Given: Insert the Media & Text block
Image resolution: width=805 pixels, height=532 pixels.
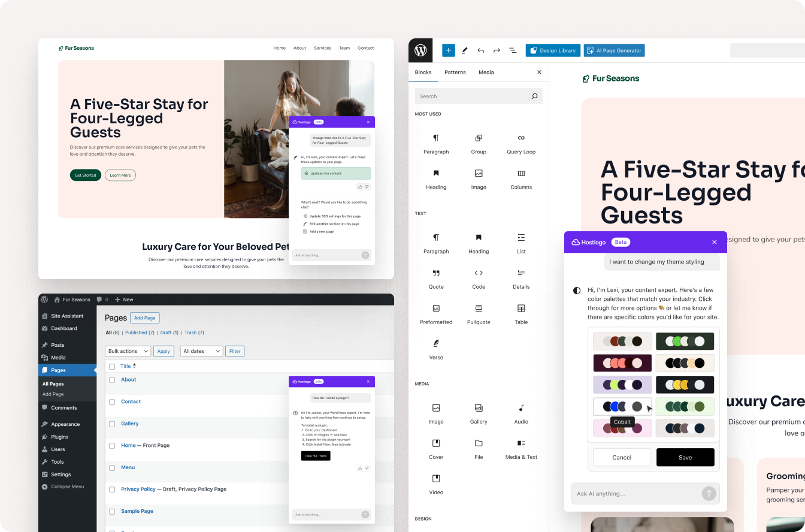Looking at the screenshot, I should (521, 449).
